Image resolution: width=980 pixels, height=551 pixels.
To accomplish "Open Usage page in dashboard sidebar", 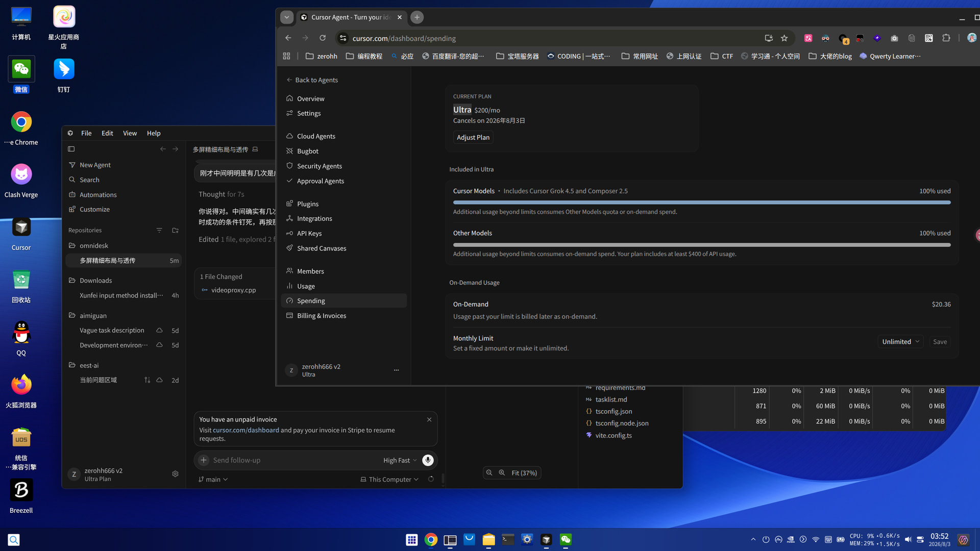I will [x=344, y=286].
